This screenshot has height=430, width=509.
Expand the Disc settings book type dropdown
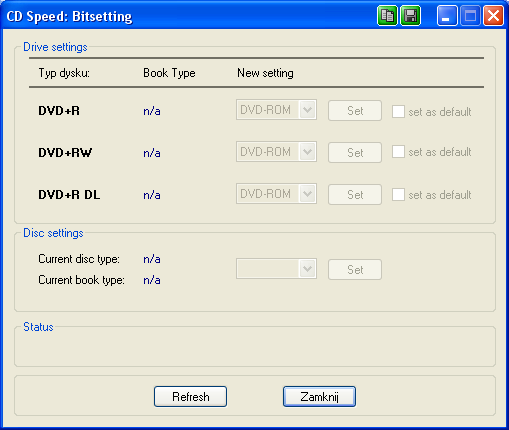pos(276,269)
